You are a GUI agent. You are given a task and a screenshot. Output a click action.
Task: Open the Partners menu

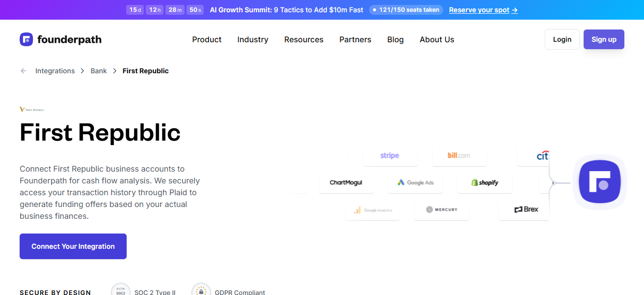(355, 39)
